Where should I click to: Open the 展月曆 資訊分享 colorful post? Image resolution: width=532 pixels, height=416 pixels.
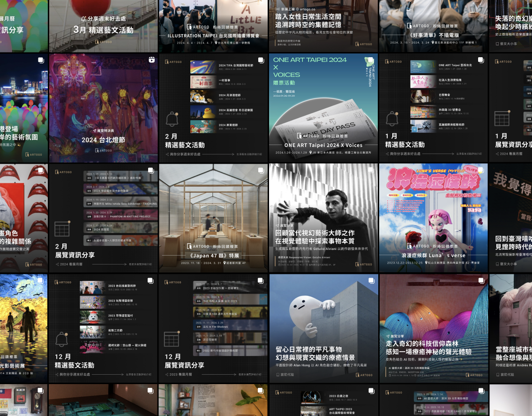(24, 26)
